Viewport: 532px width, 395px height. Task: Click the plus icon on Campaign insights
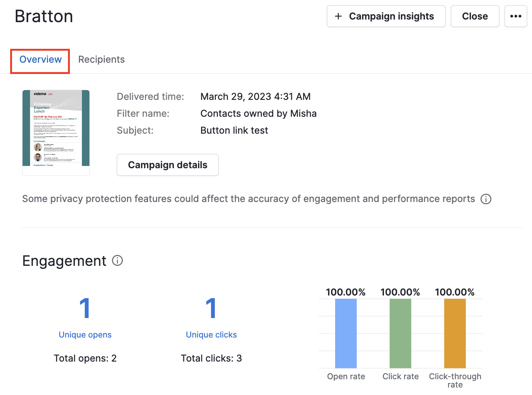pyautogui.click(x=338, y=16)
